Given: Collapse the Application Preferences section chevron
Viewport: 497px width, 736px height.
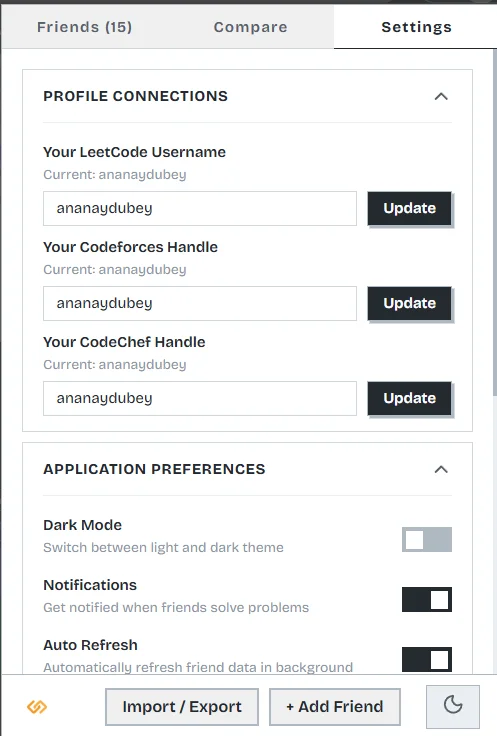Looking at the screenshot, I should (441, 469).
